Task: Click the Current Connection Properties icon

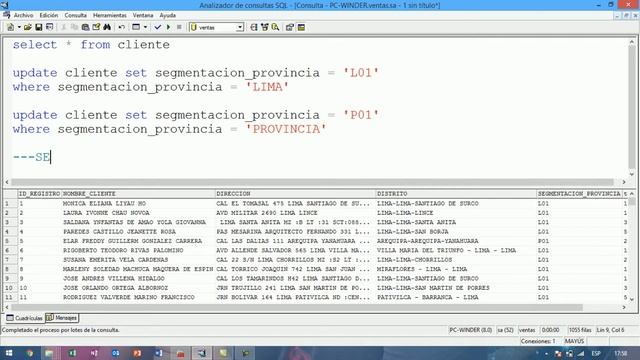Action: (x=290, y=27)
